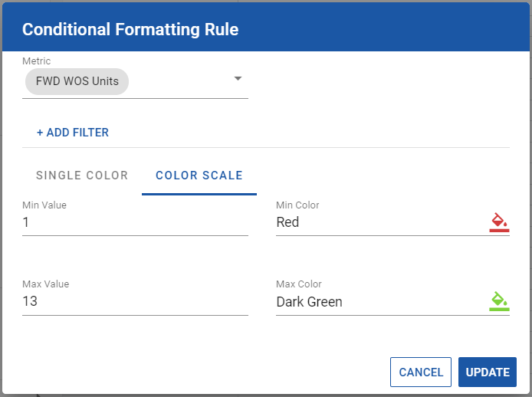The width and height of the screenshot is (532, 397).
Task: Click the Min Color label
Action: coord(297,205)
